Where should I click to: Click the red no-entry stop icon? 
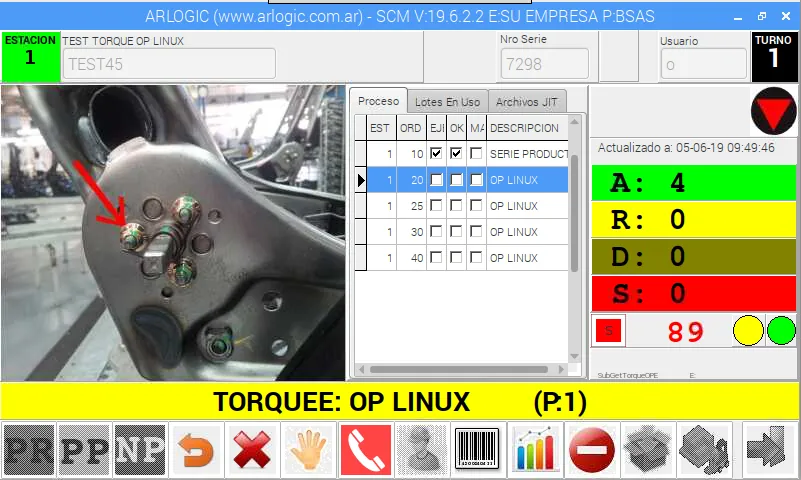click(x=592, y=450)
